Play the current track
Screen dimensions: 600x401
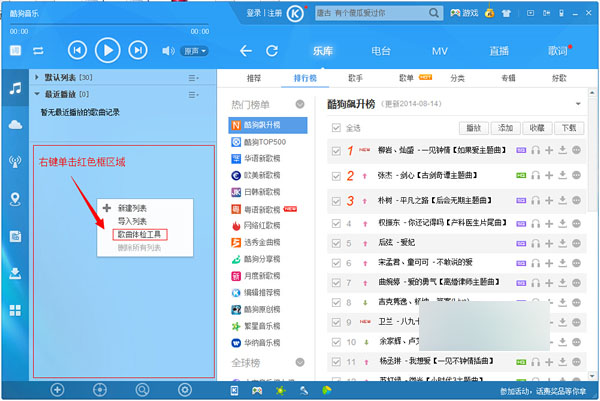[108, 50]
